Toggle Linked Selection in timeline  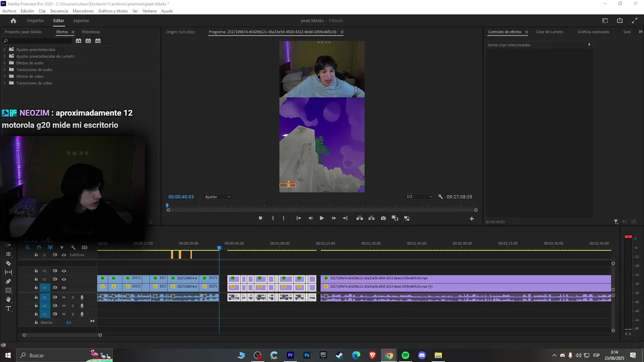pos(50,247)
